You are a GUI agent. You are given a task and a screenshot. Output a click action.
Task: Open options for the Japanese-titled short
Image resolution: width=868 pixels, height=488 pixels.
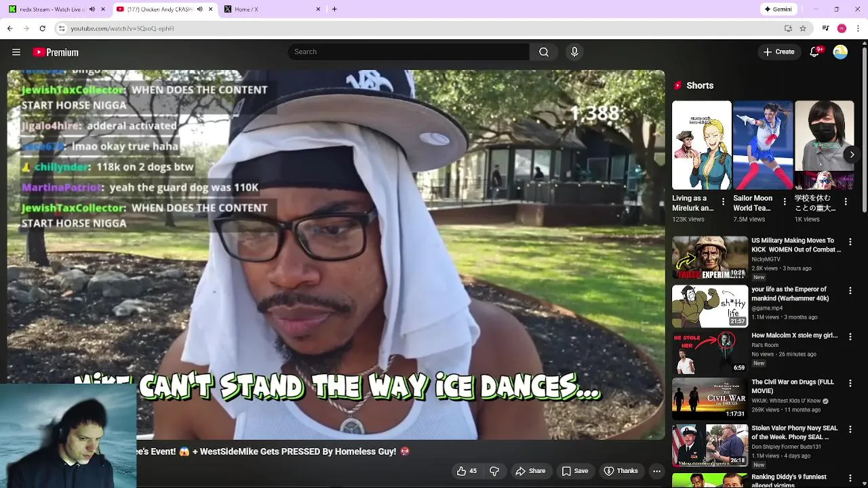tap(846, 202)
